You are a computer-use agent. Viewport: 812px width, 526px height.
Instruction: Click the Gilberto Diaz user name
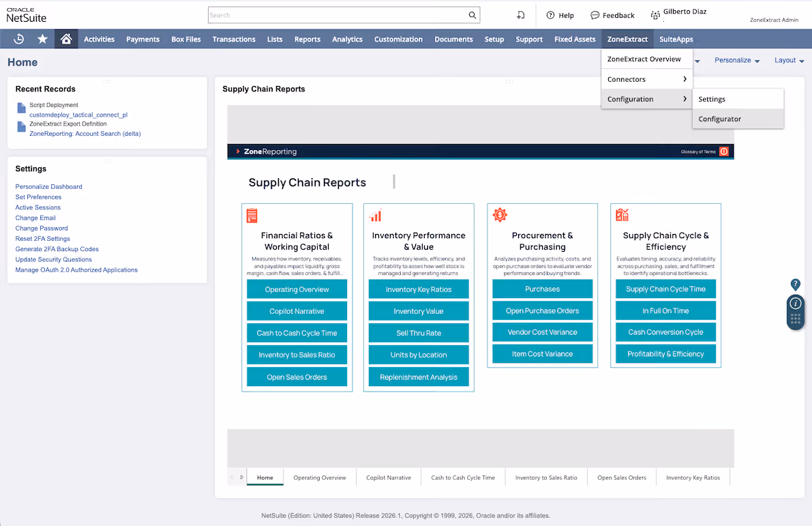[685, 12]
